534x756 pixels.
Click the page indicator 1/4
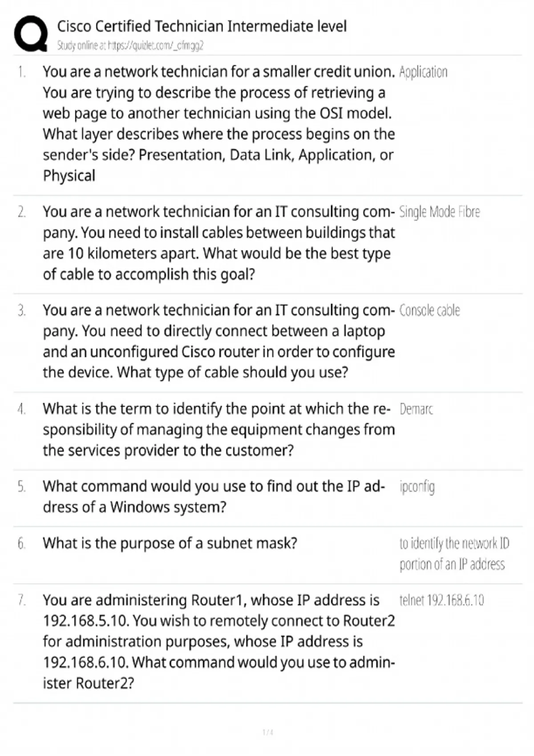(268, 732)
